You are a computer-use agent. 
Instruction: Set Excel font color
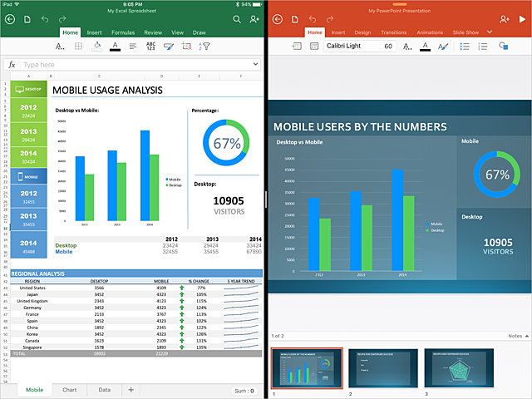[115, 47]
